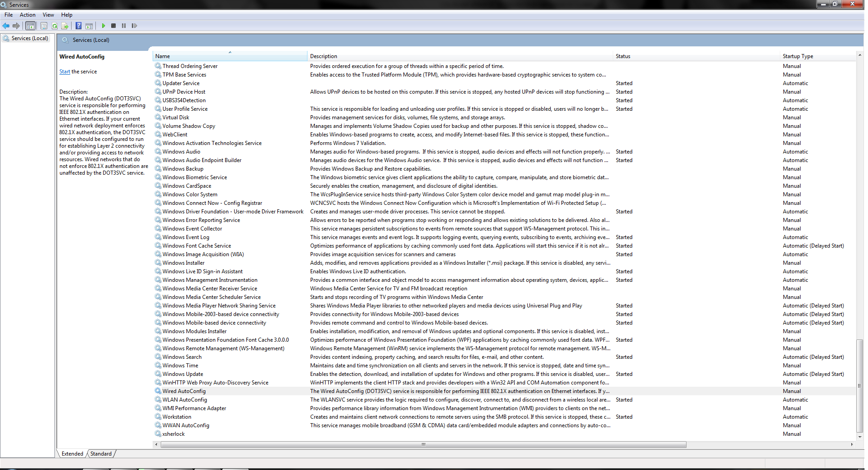
Task: Start the service with green play button
Action: pyautogui.click(x=103, y=26)
